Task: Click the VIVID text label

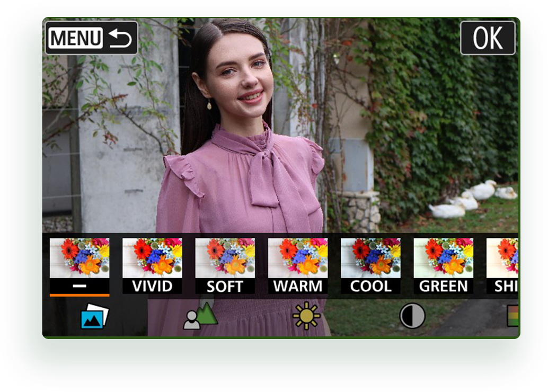Action: tap(152, 286)
